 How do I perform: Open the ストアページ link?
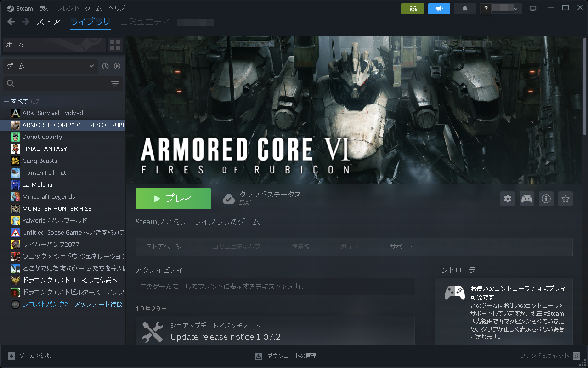[x=164, y=247]
